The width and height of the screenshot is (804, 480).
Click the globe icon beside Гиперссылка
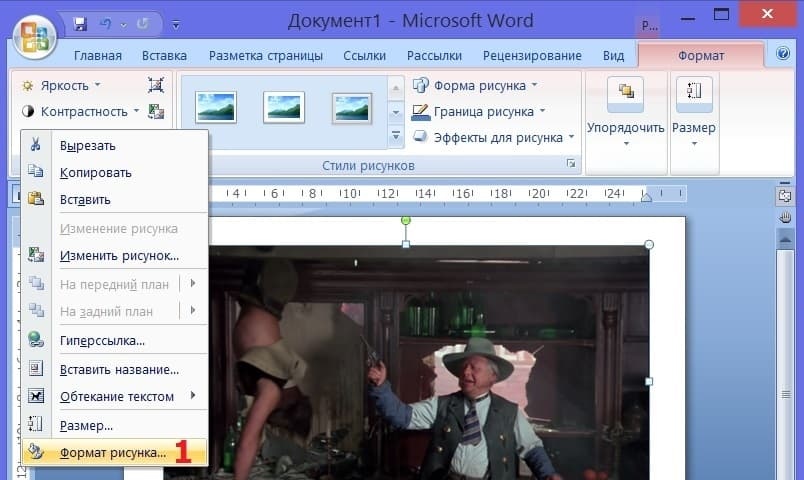(35, 339)
